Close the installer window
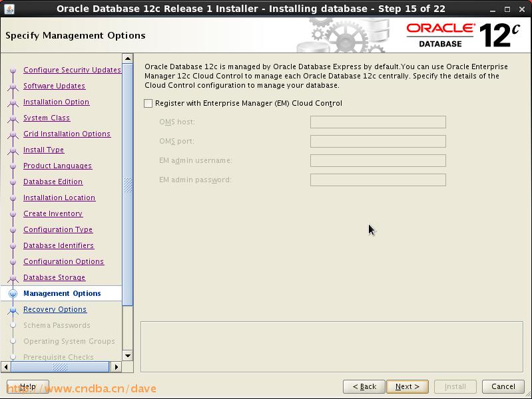Screen dimensions: 532x399 tap(522, 9)
